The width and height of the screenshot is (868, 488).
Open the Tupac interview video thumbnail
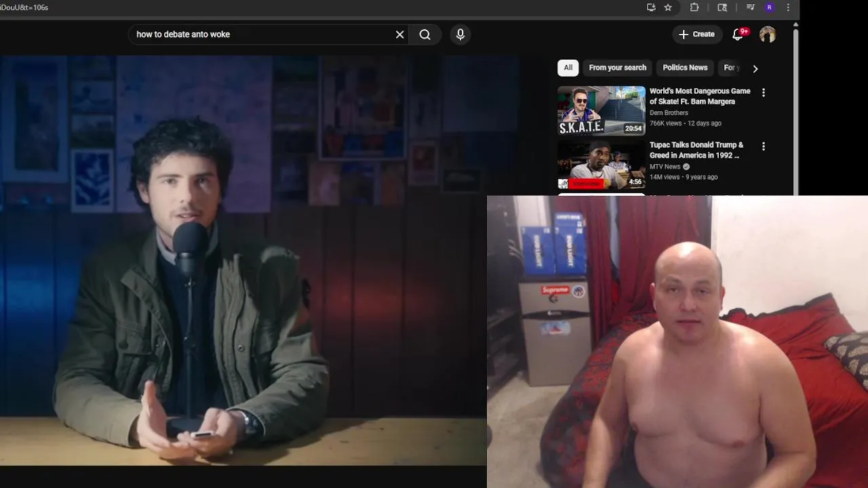(x=601, y=164)
